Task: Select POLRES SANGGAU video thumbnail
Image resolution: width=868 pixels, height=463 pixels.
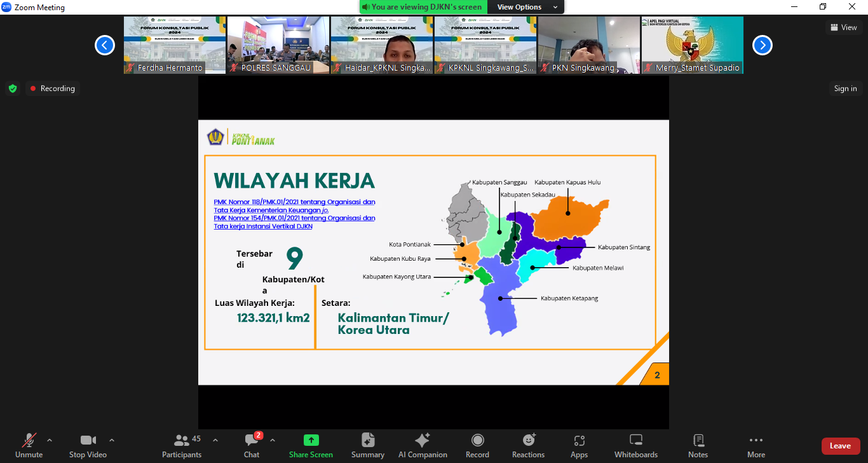Action: click(278, 45)
